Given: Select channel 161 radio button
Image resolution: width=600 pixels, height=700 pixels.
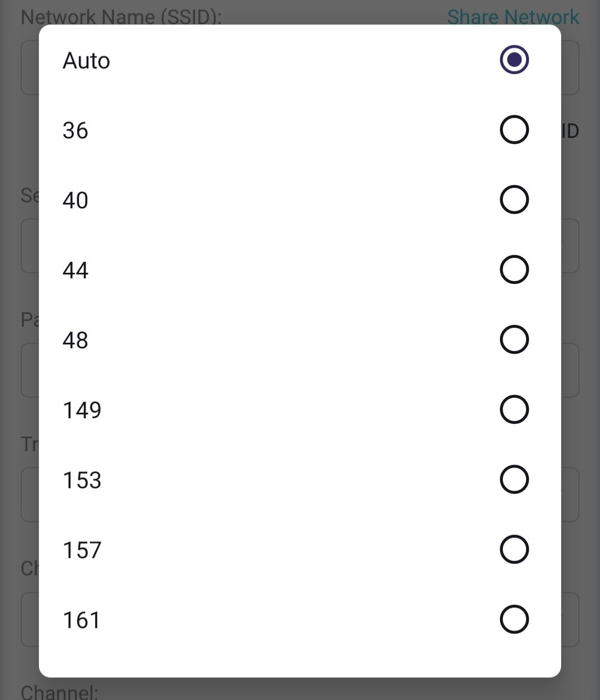Looking at the screenshot, I should coord(514,619).
